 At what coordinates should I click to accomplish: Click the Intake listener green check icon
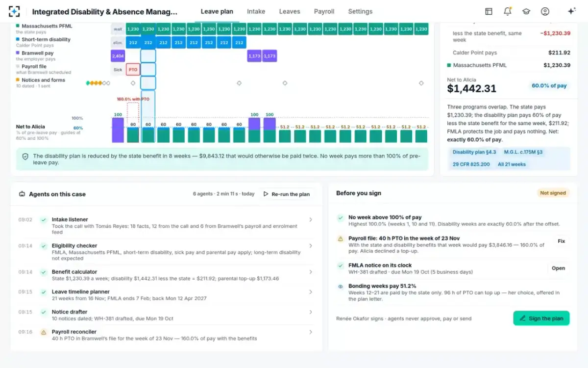coord(44,220)
